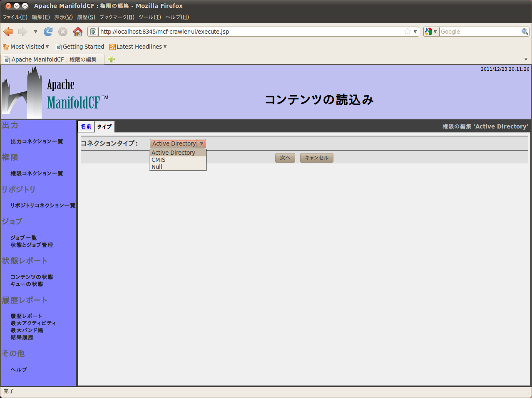Click the Home icon in toolbar
Viewport: 532px width, 398px height.
pos(77,32)
